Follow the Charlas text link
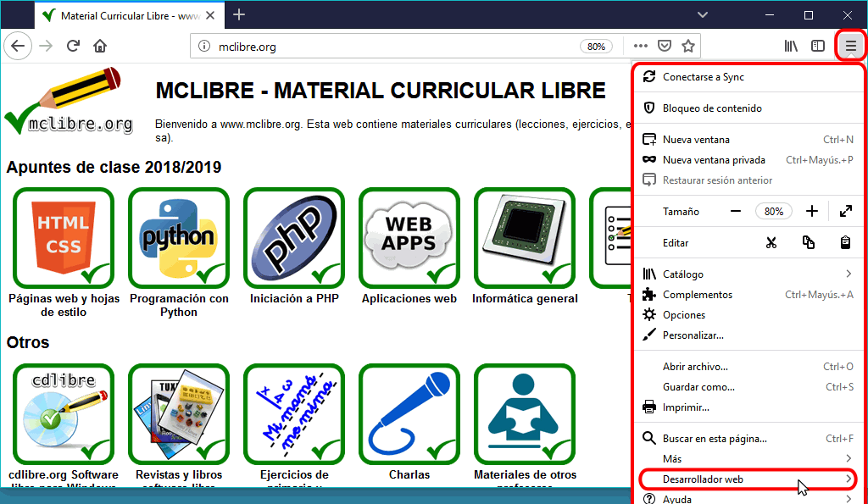Viewport: 868px width, 504px height. click(409, 474)
